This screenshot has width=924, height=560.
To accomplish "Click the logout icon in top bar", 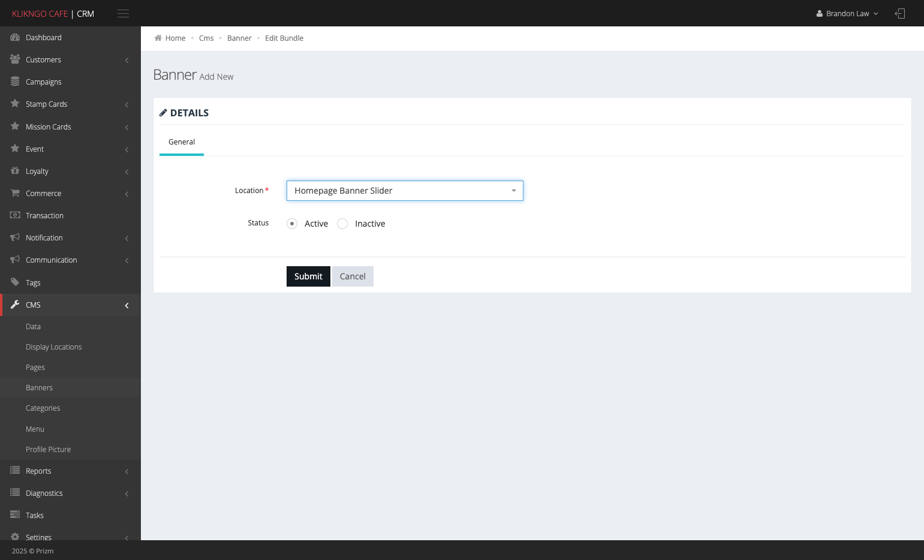I will pyautogui.click(x=900, y=13).
